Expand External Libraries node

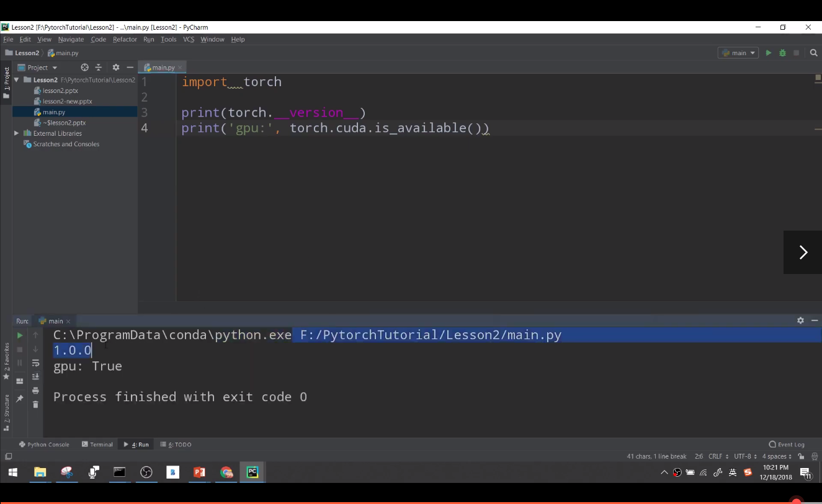(17, 133)
